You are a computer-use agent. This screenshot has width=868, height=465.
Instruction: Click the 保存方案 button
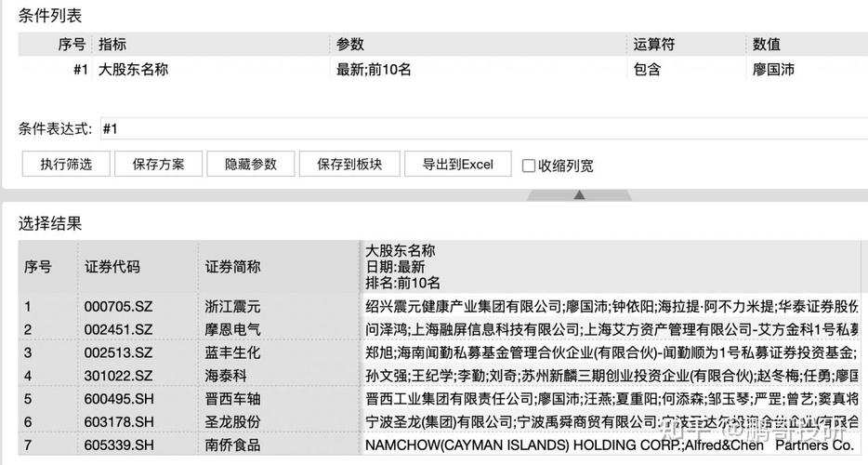pos(158,164)
